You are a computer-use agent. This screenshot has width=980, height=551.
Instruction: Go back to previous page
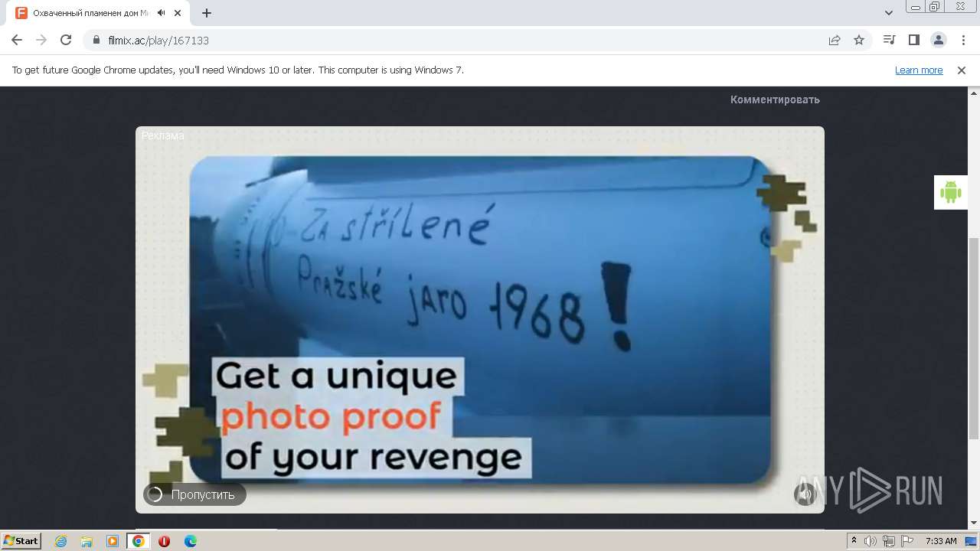click(17, 40)
